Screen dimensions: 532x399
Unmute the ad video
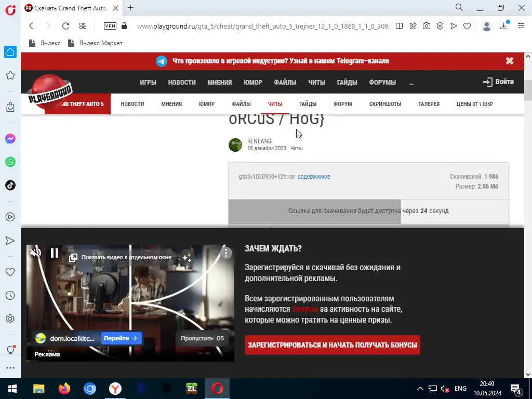coord(36,252)
